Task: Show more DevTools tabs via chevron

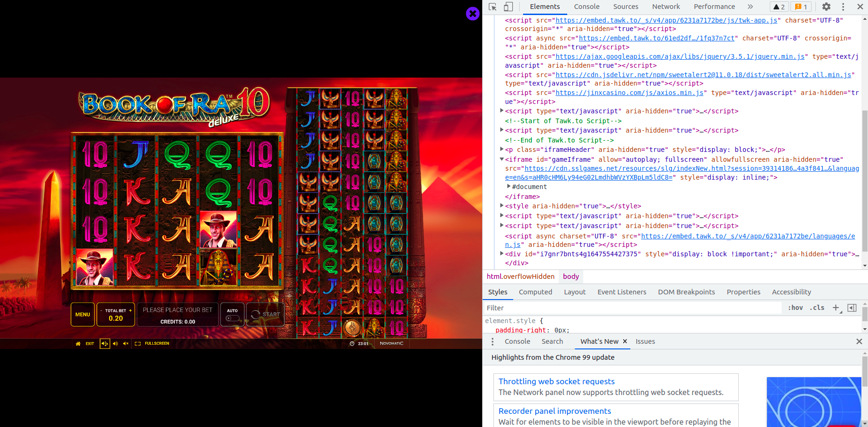Action: coord(750,7)
